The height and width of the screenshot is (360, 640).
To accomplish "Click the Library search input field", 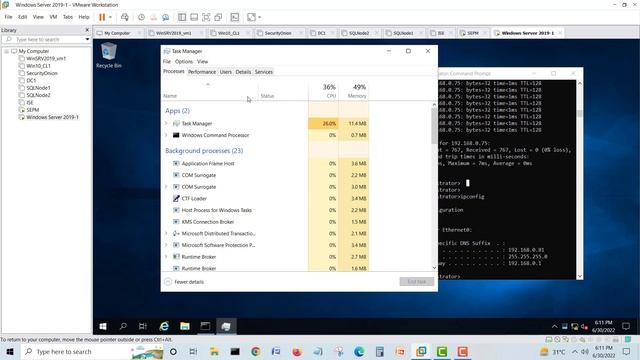I will 46,39.
